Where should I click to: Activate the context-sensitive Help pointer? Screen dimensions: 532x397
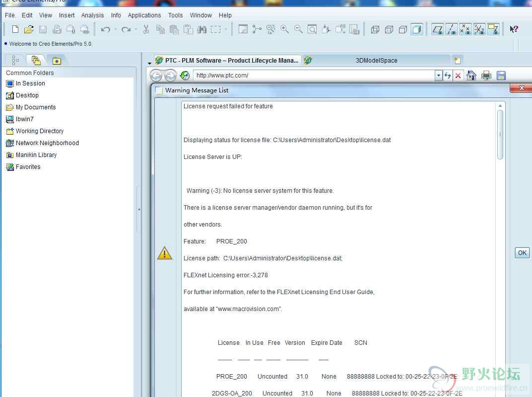click(x=514, y=29)
